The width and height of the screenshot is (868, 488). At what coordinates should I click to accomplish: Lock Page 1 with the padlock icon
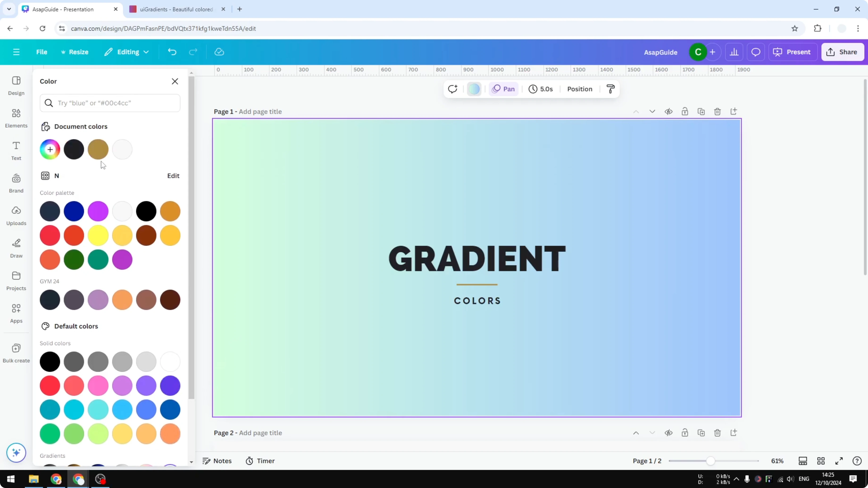pos(685,112)
